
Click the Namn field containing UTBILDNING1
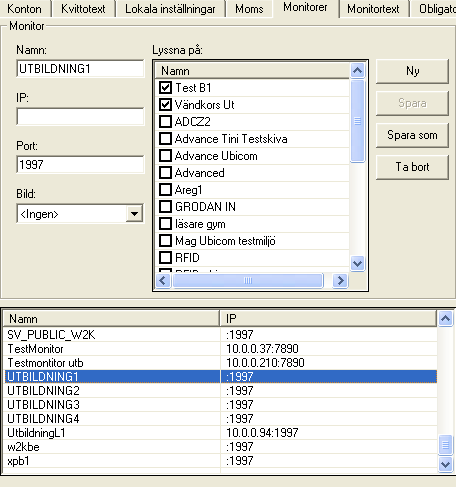(x=80, y=69)
